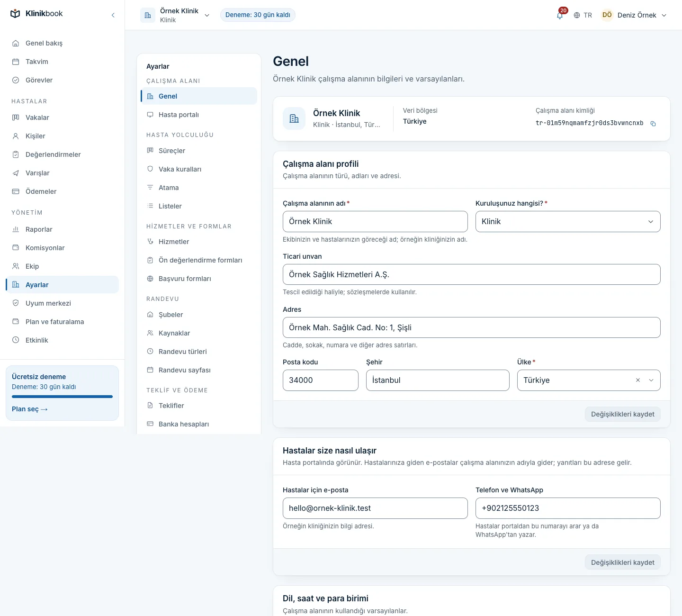The height and width of the screenshot is (616, 682).
Task: Click the Görevler checkmark icon
Action: point(16,80)
